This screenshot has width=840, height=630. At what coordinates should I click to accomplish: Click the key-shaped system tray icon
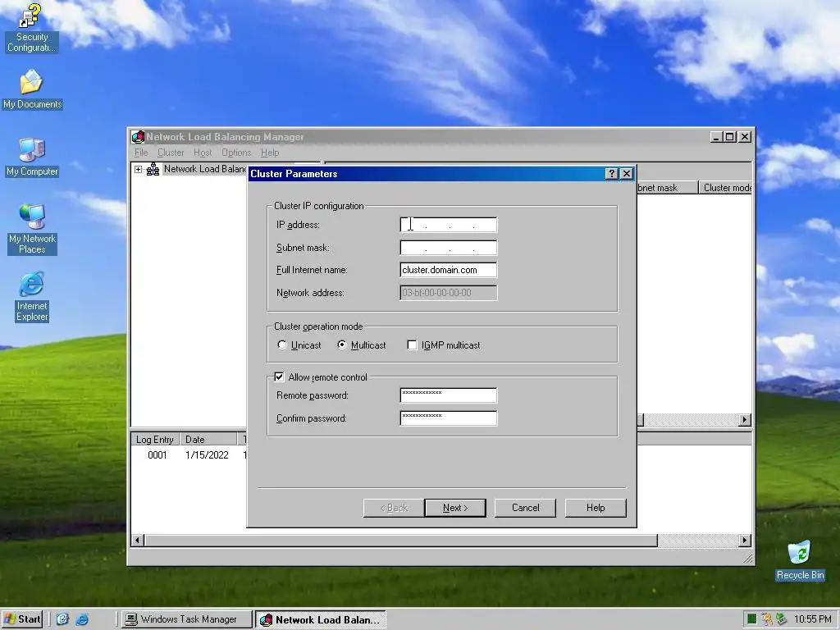click(x=767, y=619)
